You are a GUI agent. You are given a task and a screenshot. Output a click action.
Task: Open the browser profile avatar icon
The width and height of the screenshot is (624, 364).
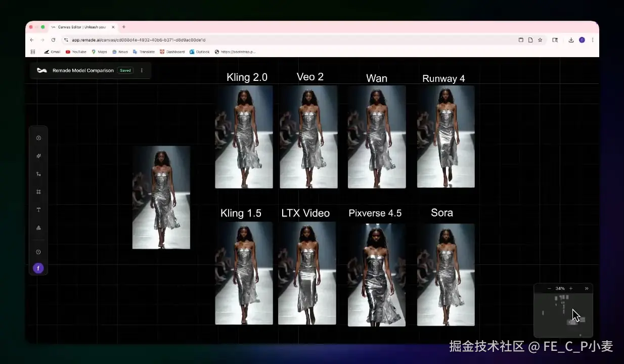click(582, 39)
